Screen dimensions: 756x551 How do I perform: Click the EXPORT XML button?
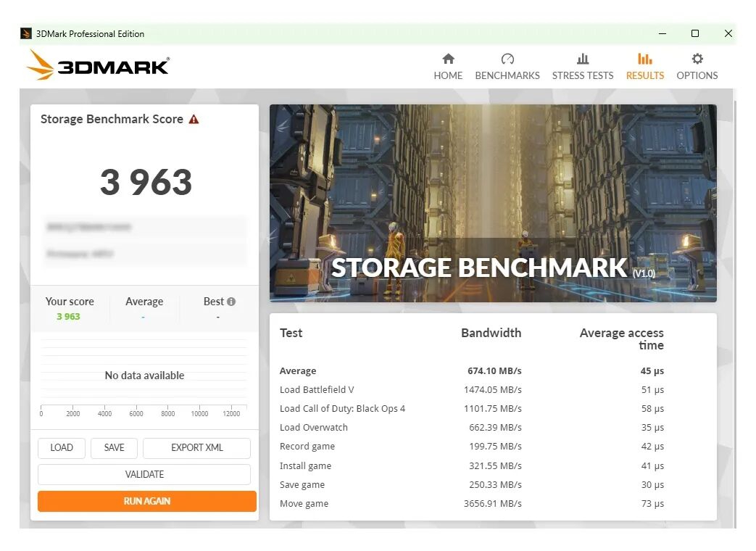point(196,447)
